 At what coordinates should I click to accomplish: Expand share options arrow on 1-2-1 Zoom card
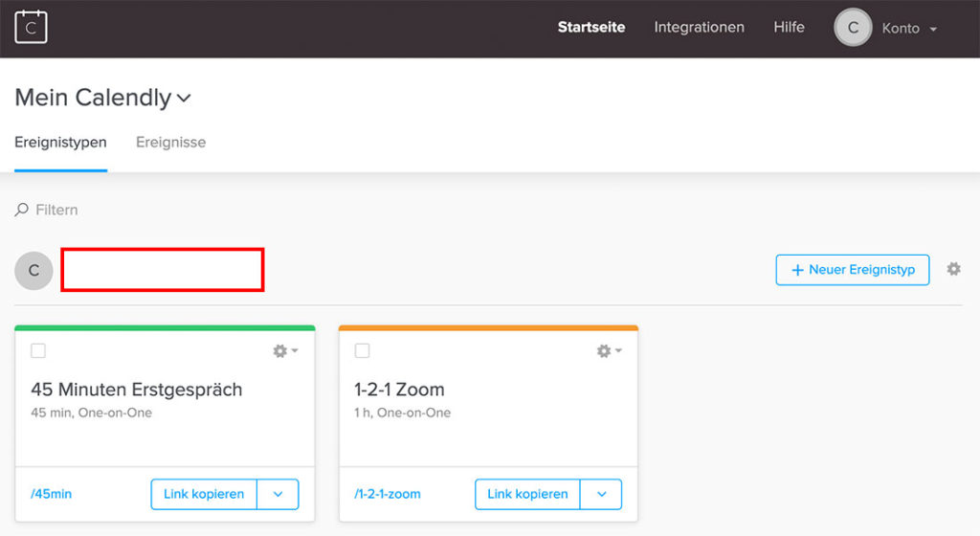pyautogui.click(x=601, y=494)
